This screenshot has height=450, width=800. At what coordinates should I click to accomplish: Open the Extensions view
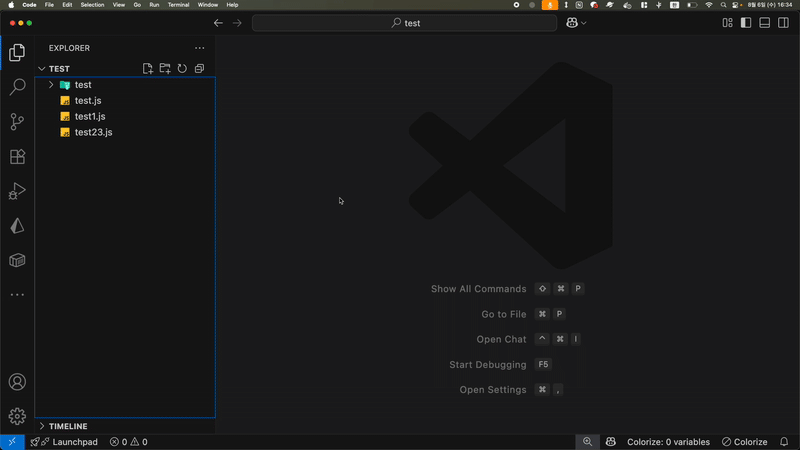pos(17,156)
